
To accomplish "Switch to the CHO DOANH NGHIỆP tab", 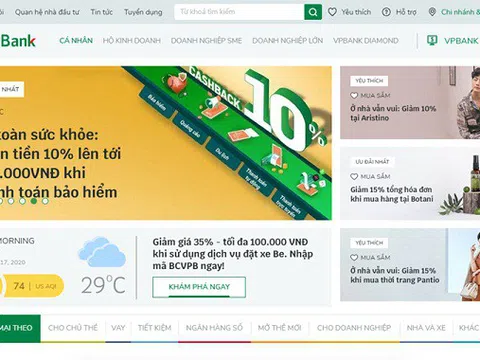I will (x=354, y=328).
